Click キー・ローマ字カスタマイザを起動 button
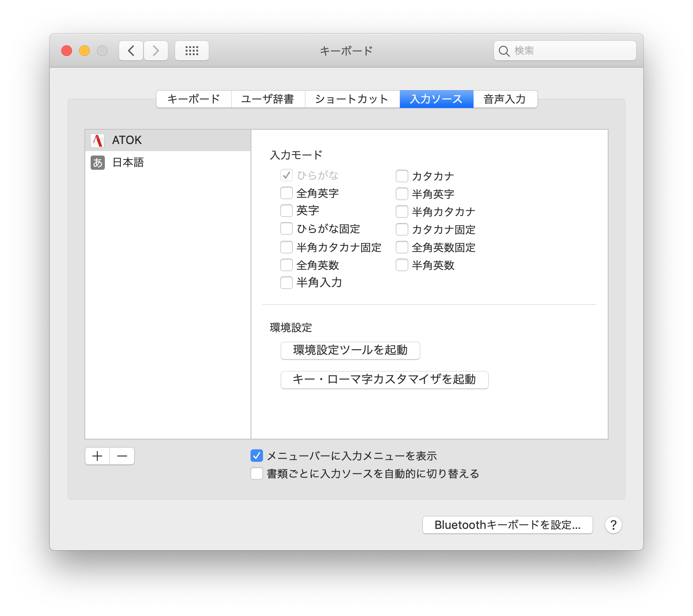Viewport: 693px width, 616px height. point(385,380)
